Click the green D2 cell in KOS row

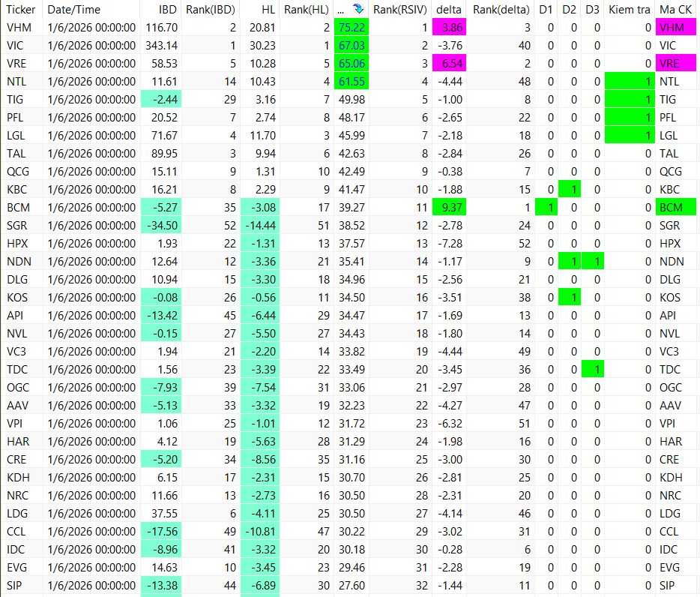(570, 298)
